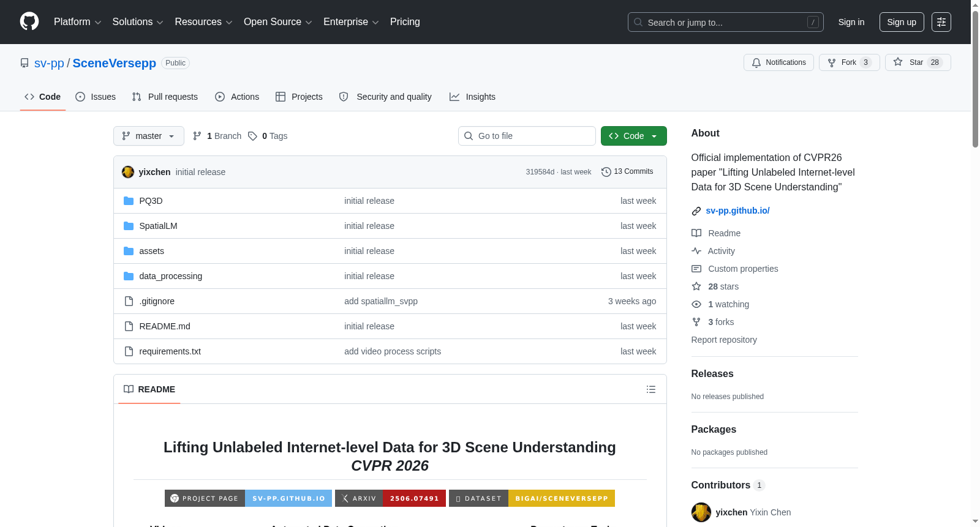Open the master branch selector dropdown

tap(149, 136)
